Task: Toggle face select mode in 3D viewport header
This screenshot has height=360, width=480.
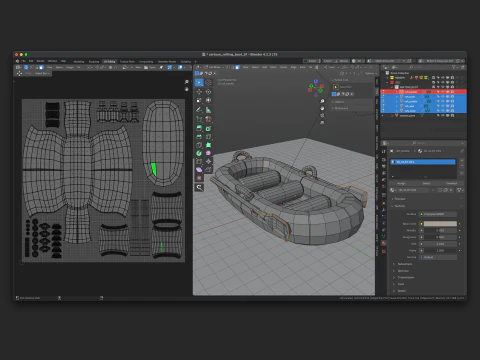Action: coord(237,67)
